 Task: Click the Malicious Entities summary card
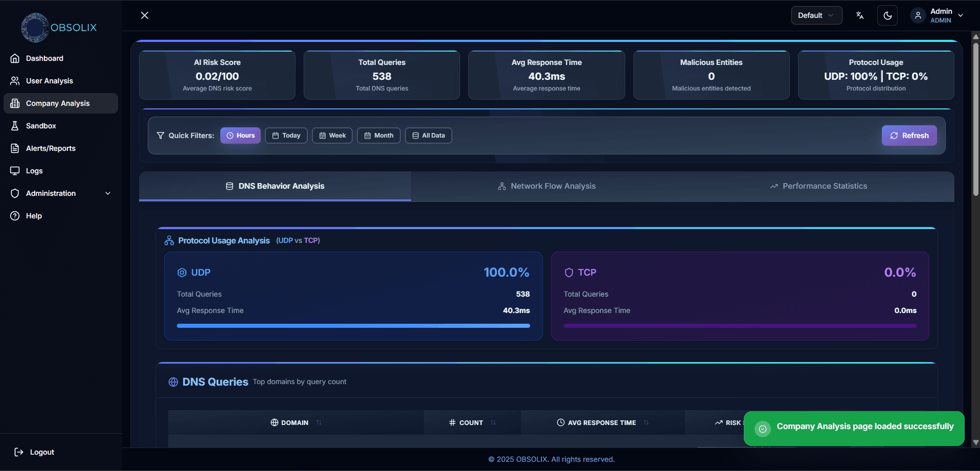[712, 75]
